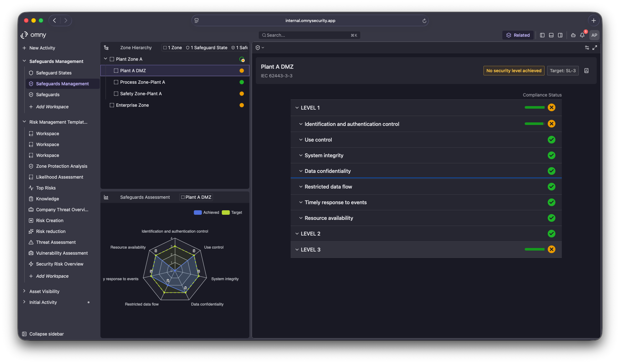Open the shield dropdown in details panel
The width and height of the screenshot is (620, 364).
[x=260, y=48]
